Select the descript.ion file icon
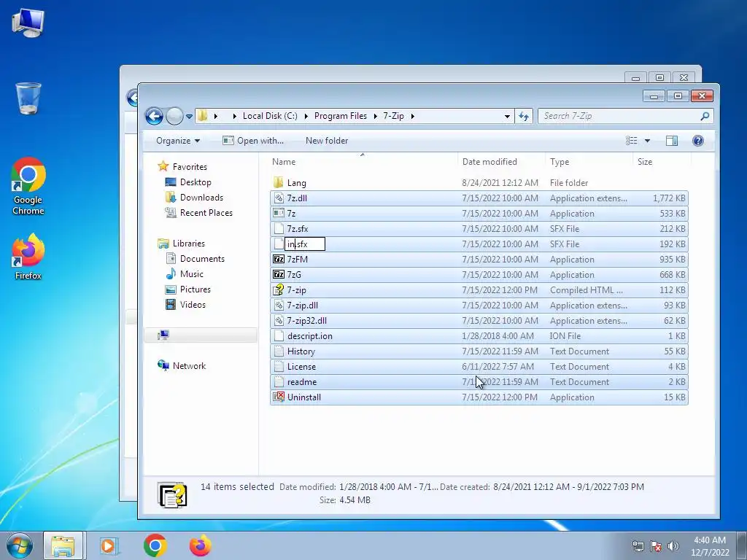Viewport: 747px width, 560px height. click(279, 335)
